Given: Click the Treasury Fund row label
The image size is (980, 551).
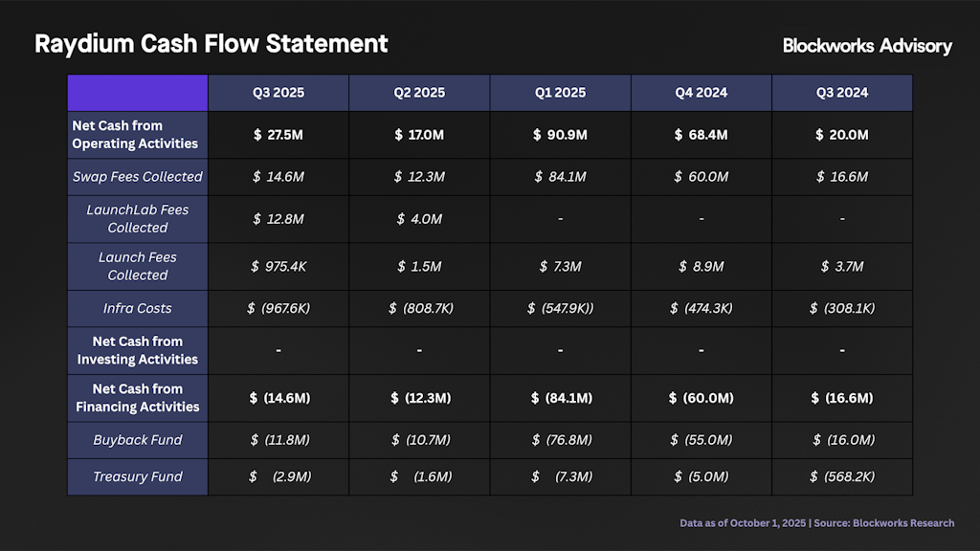Looking at the screenshot, I should (x=138, y=476).
